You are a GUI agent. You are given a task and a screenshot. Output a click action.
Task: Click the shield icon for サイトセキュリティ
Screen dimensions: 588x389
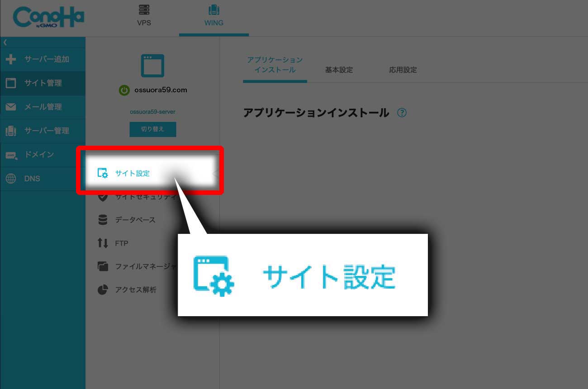coord(103,197)
